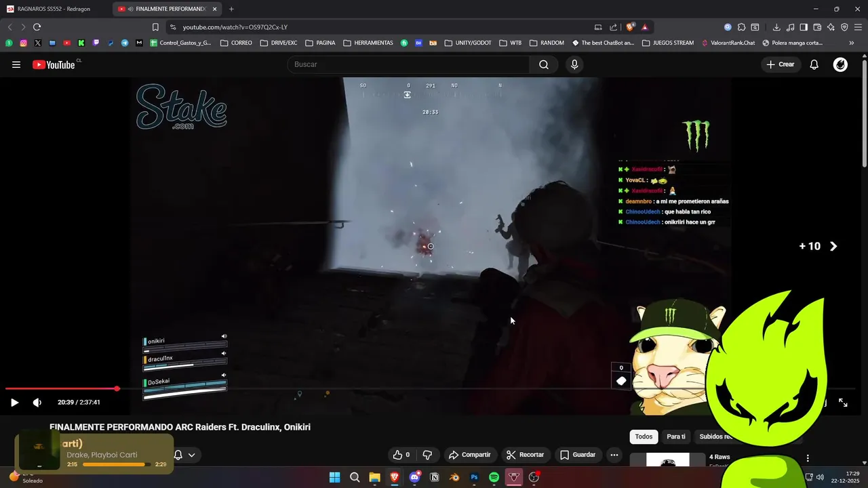Open the Twitch bookmark icon
This screenshot has height=488, width=868.
(x=96, y=43)
